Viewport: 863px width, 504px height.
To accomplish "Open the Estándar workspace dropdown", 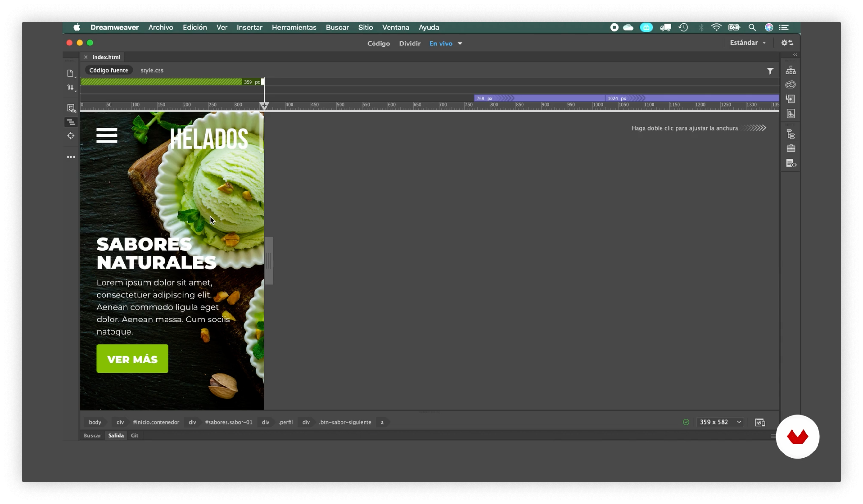I will 748,43.
